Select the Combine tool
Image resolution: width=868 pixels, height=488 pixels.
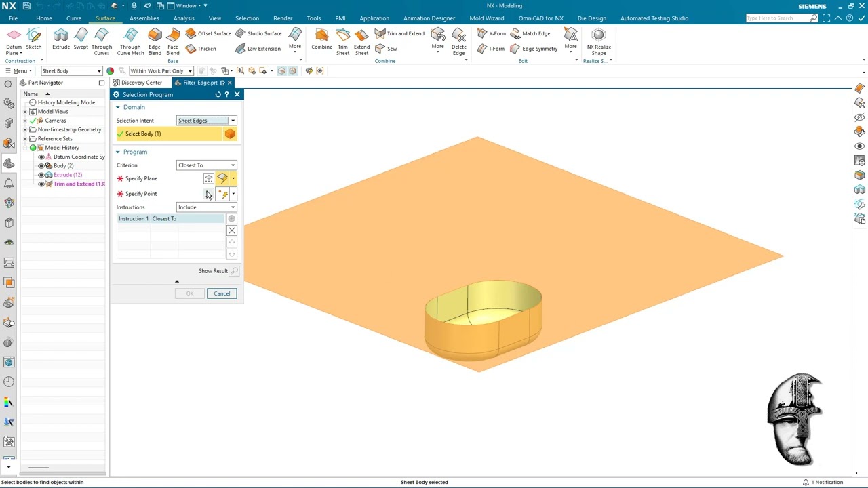click(322, 39)
